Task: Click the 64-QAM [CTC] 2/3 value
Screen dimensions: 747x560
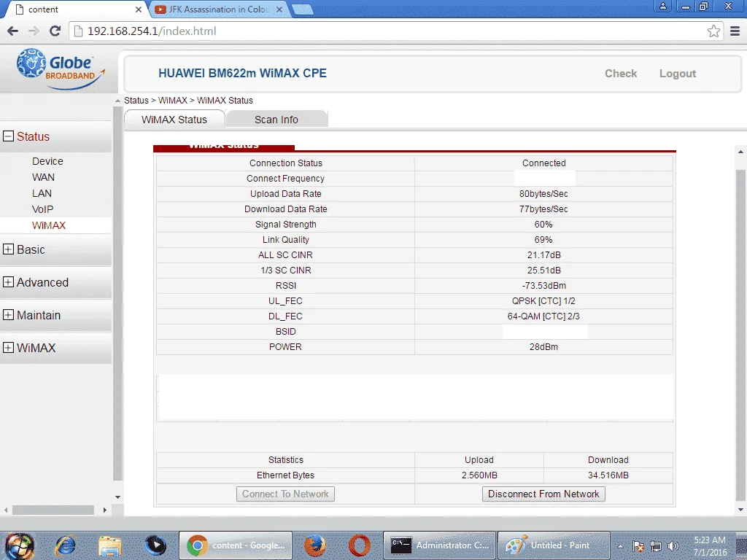Action: click(543, 316)
